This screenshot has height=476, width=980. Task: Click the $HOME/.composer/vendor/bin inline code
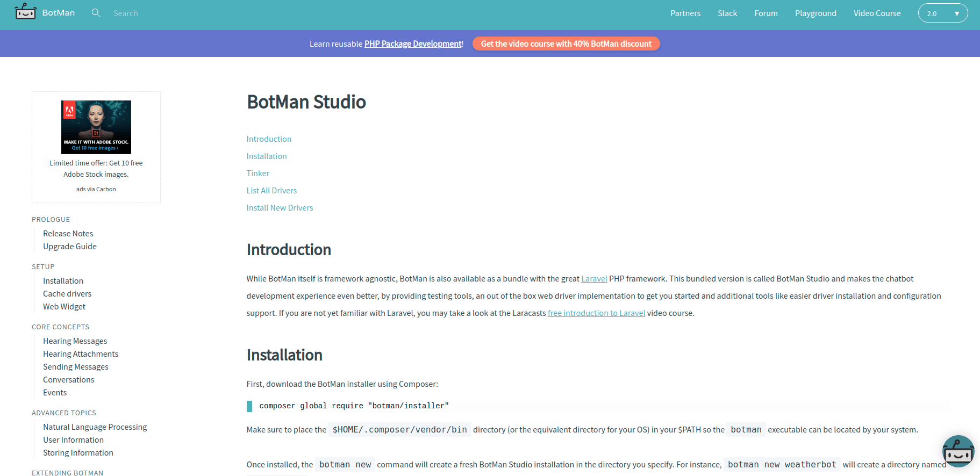[399, 430]
